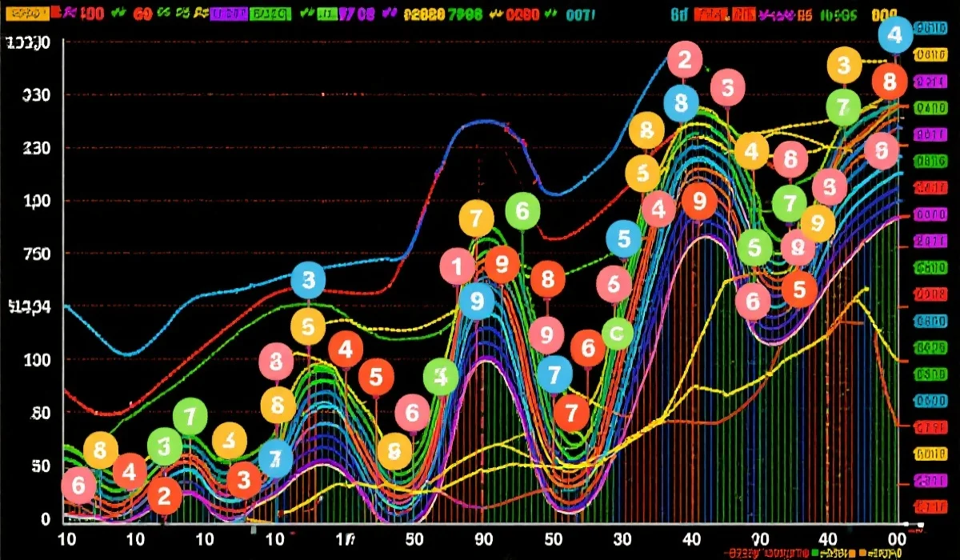The width and height of the screenshot is (960, 560).
Task: Click red 4 marker beside the red 2
Action: point(130,472)
